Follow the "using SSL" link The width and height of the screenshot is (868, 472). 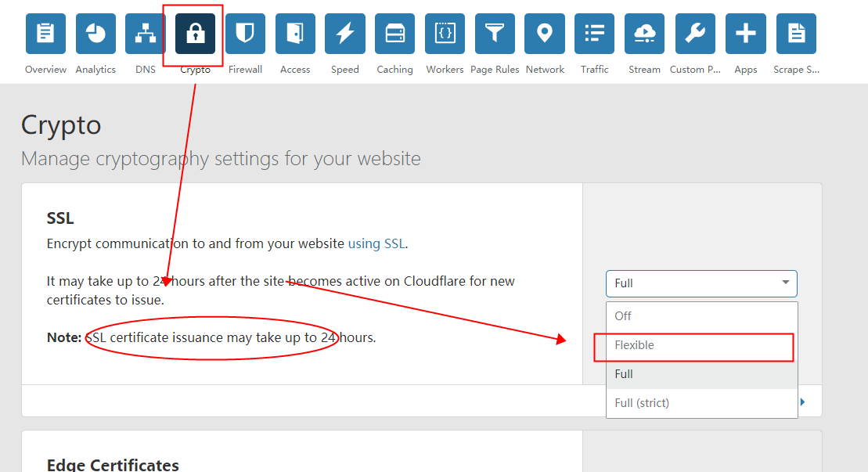(x=376, y=243)
